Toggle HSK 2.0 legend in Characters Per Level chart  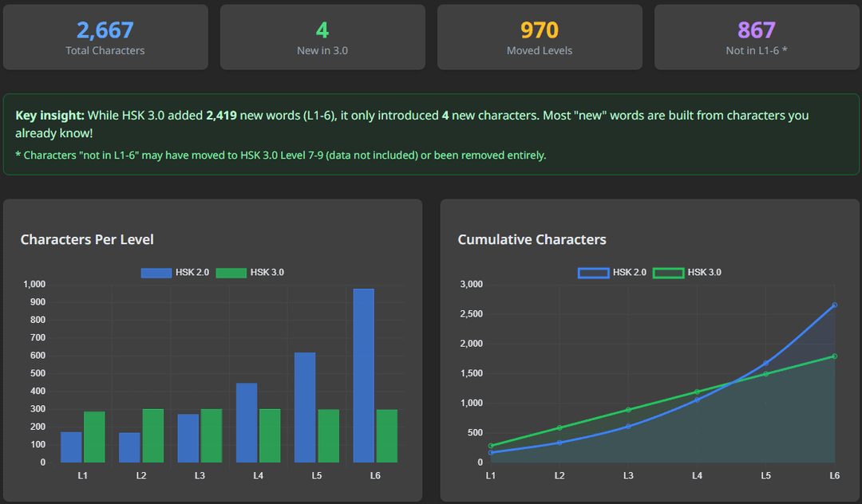175,273
